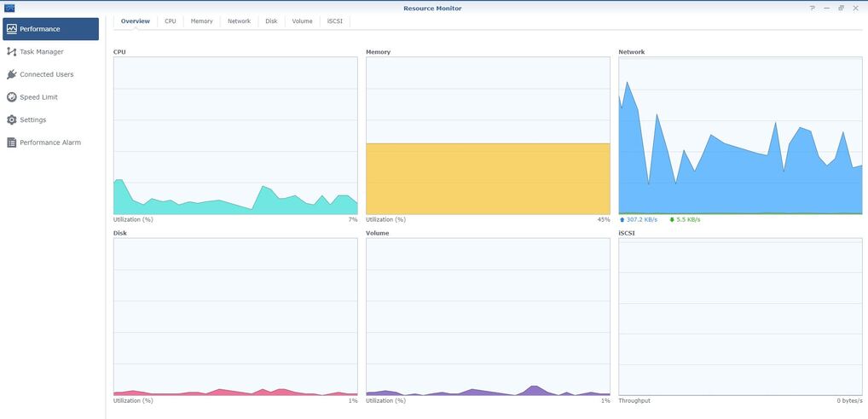Click the CPU chart heading
Viewport: 868px width, 419px height.
coord(119,52)
